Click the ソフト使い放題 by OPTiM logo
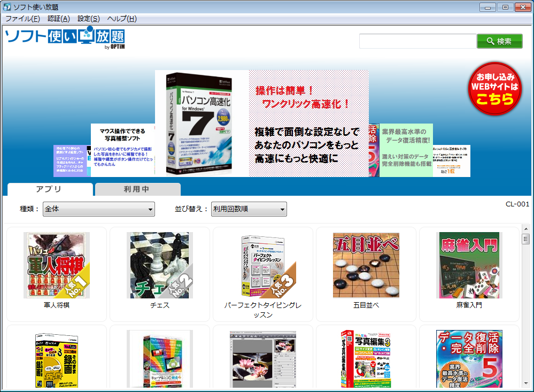Screen dimensions: 534x392 click(65, 37)
